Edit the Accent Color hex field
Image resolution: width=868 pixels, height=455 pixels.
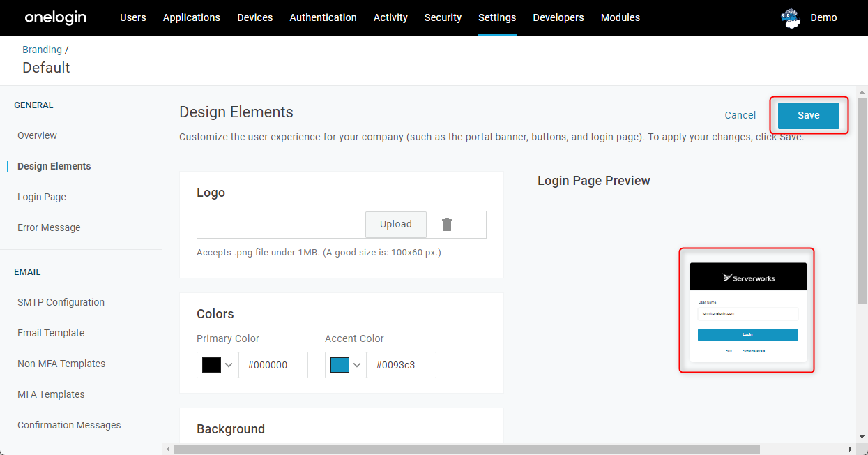point(402,365)
